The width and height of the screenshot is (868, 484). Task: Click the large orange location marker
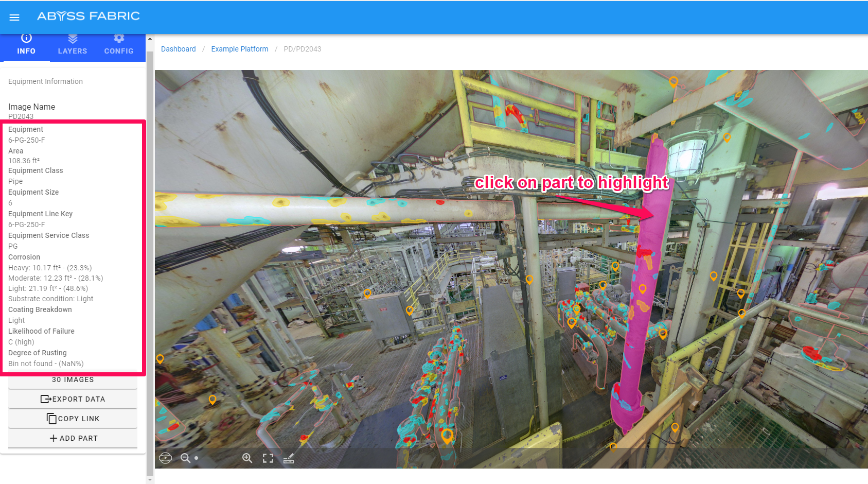[x=447, y=436]
